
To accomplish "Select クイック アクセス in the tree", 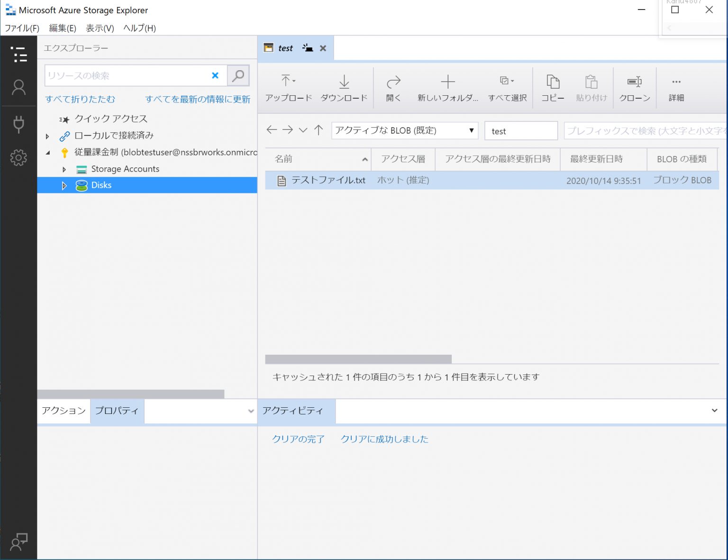I will coord(111,119).
